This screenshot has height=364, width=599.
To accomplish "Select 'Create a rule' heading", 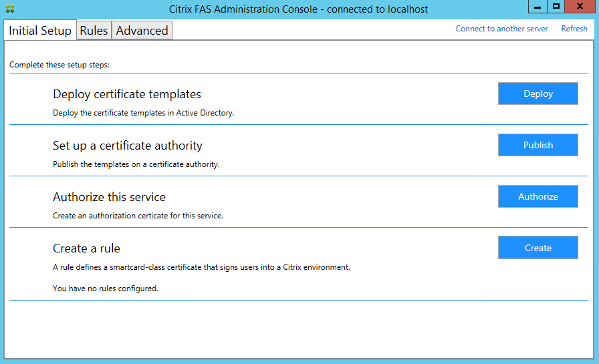I will point(86,248).
